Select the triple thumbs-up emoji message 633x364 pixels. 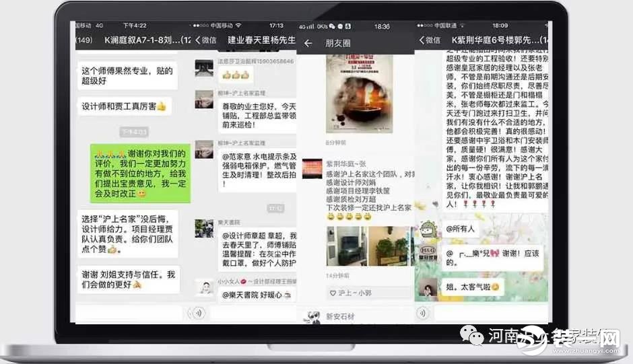(x=236, y=75)
